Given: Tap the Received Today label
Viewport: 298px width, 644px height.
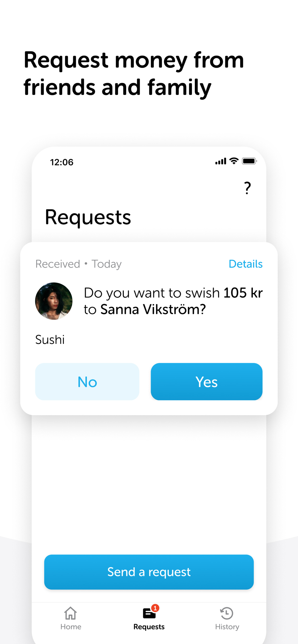Looking at the screenshot, I should (x=78, y=264).
